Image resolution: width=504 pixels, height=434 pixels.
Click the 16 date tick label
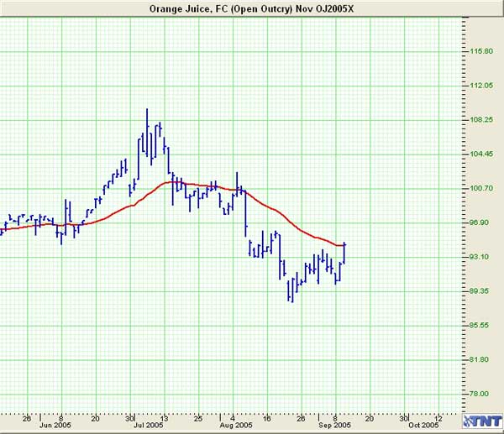coord(267,419)
